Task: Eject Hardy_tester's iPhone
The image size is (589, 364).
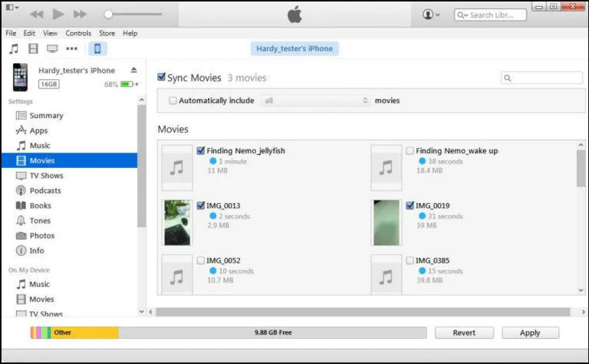Action: 134,70
